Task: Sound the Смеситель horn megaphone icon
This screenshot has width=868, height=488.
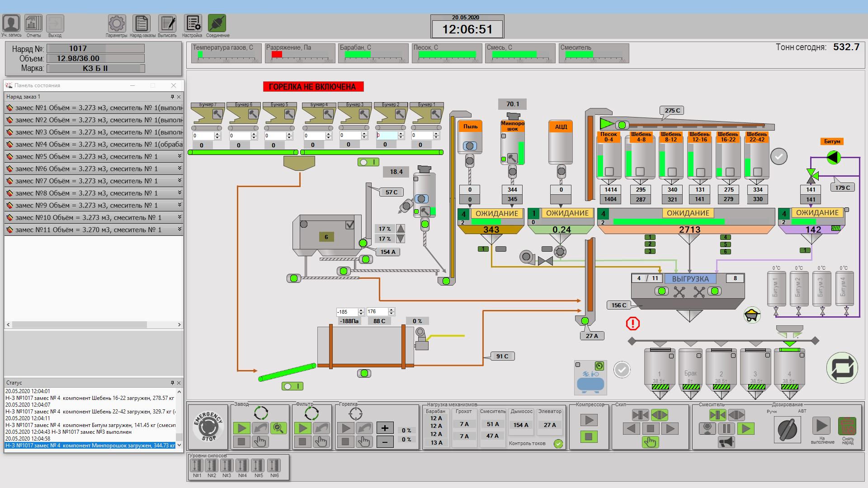Action: click(726, 442)
